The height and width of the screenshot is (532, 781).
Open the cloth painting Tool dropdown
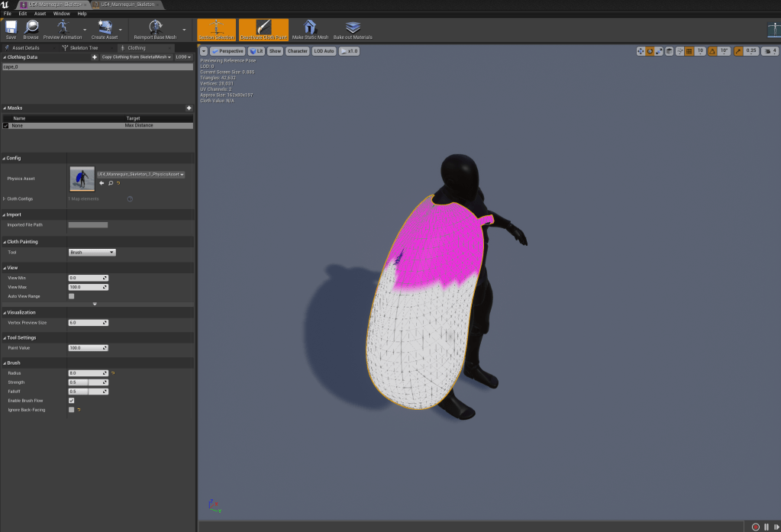point(92,252)
